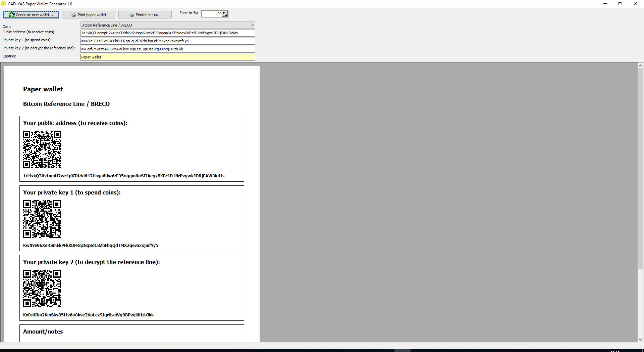The width and height of the screenshot is (644, 352).
Task: Click the 'Paper wallet' heading in preview
Action: coord(43,89)
